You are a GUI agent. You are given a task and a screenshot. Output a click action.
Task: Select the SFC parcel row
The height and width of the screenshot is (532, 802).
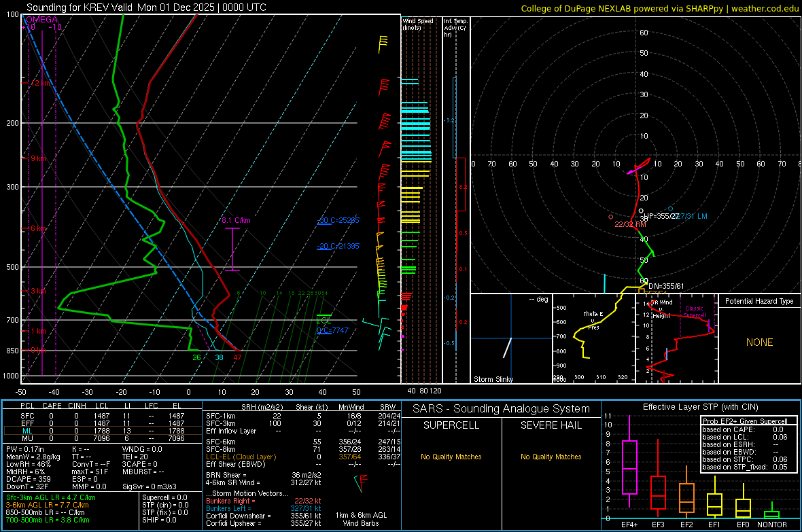pyautogui.click(x=103, y=416)
